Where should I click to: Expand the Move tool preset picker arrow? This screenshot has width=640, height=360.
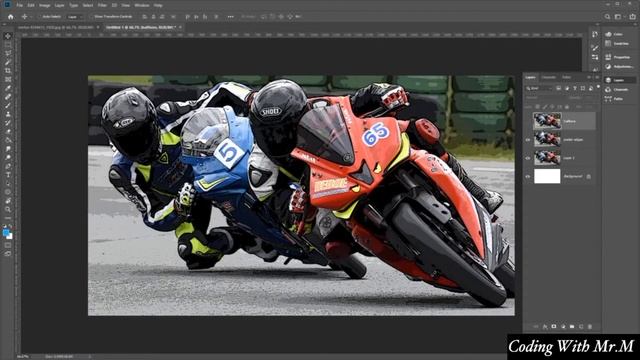coord(31,17)
